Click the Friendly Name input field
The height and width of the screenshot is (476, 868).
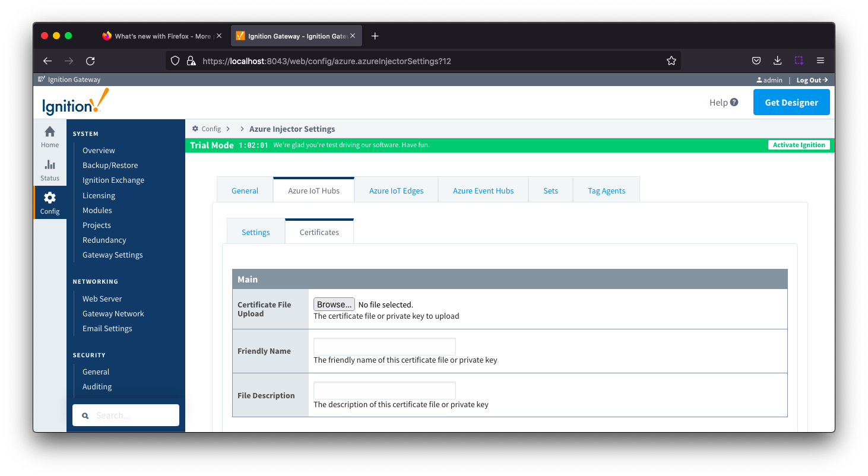[x=384, y=347]
